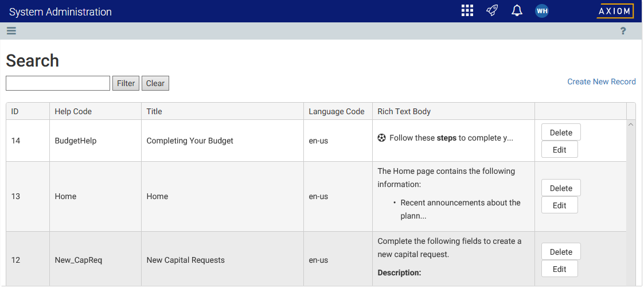Click the Title column header
Image resolution: width=644 pixels, height=288 pixels.
(154, 111)
